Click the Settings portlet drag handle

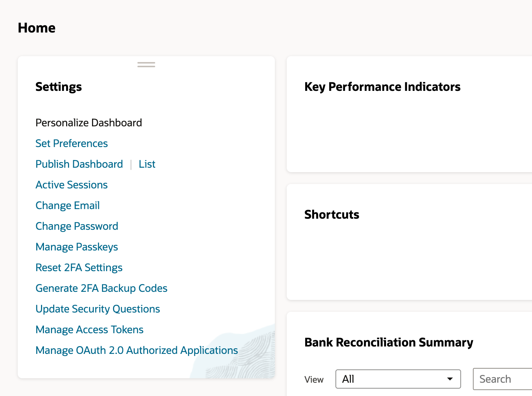[x=146, y=65]
